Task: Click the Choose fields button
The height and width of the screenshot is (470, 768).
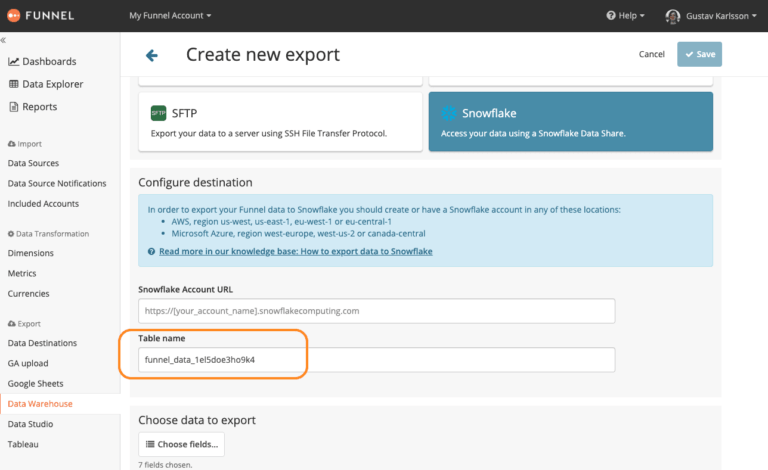Action: point(181,444)
